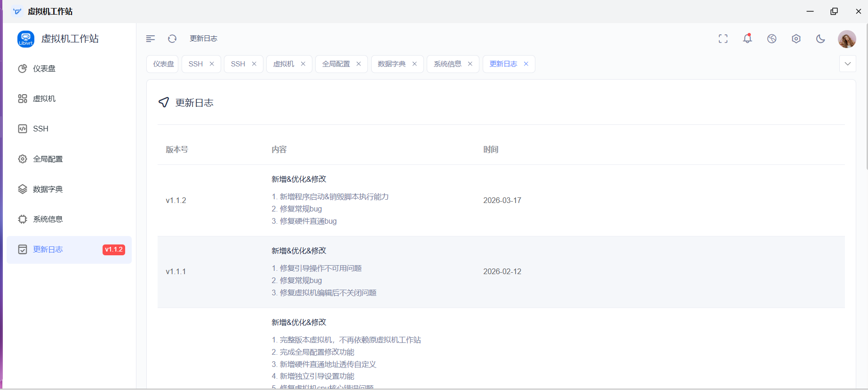
Task: Toggle dark mode with the moon icon
Action: click(x=820, y=39)
